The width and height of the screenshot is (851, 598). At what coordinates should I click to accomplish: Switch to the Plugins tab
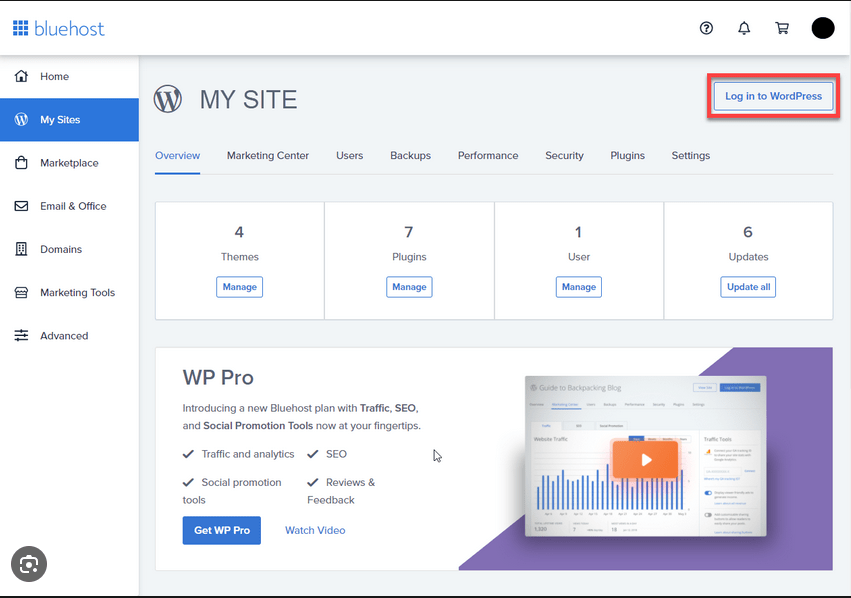627,156
